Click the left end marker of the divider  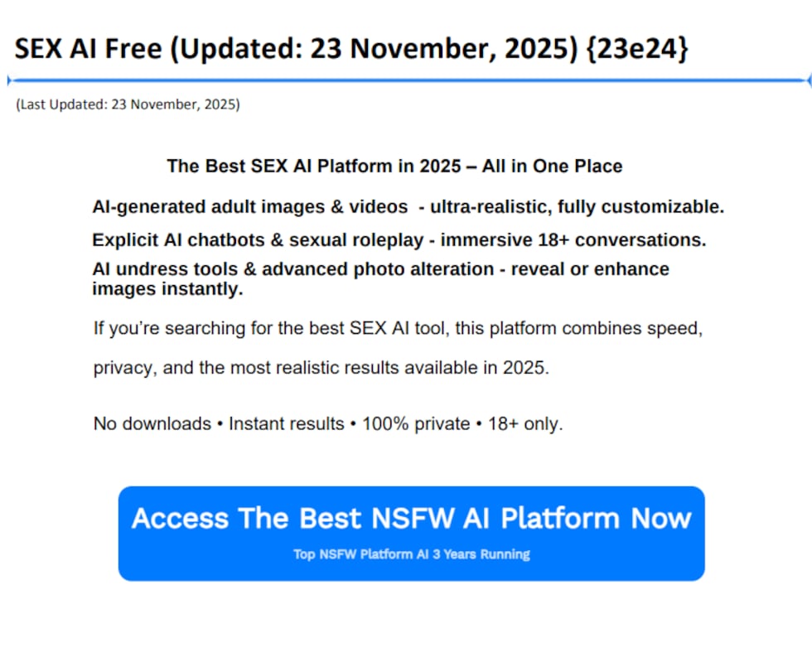8,80
